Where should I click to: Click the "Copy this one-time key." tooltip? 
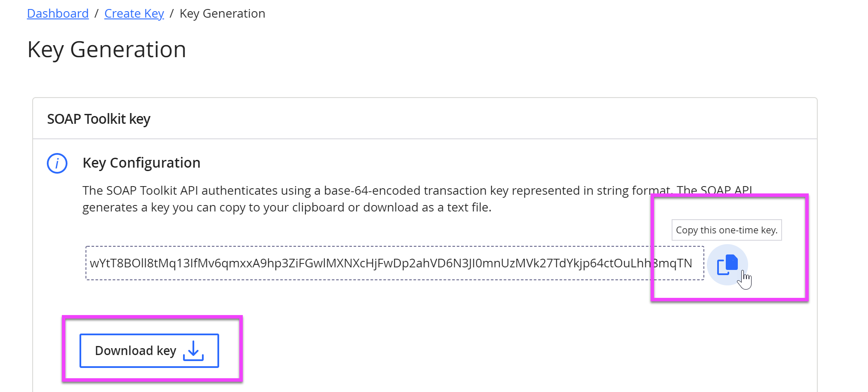727,230
